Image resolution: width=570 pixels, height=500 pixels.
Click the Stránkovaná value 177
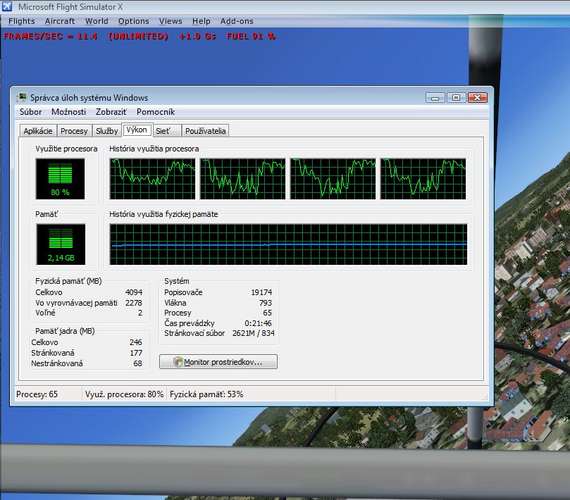point(136,353)
